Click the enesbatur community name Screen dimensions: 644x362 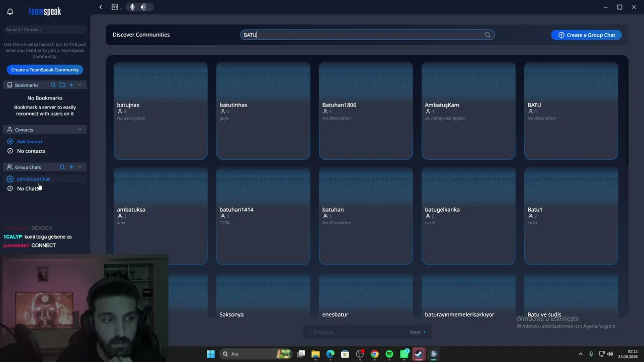point(335,314)
